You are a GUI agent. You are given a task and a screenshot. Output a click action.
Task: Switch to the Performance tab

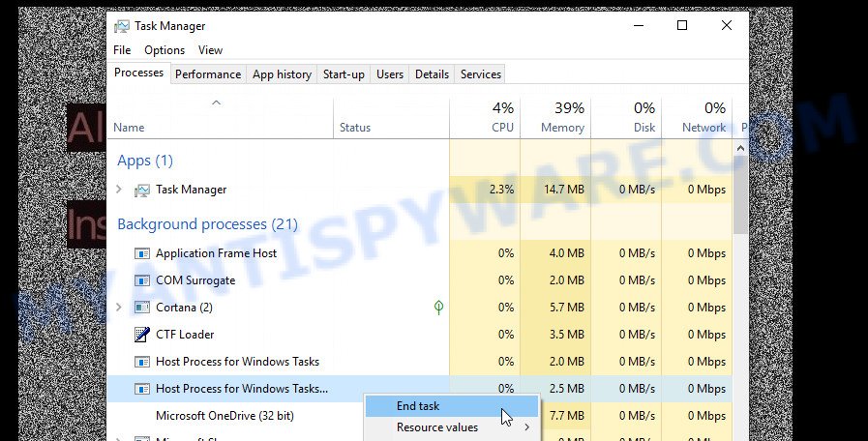coord(208,74)
